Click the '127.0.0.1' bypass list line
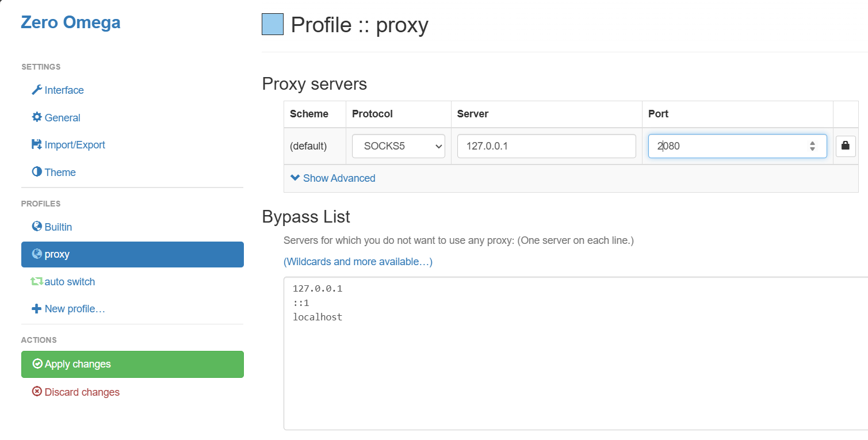 tap(318, 289)
